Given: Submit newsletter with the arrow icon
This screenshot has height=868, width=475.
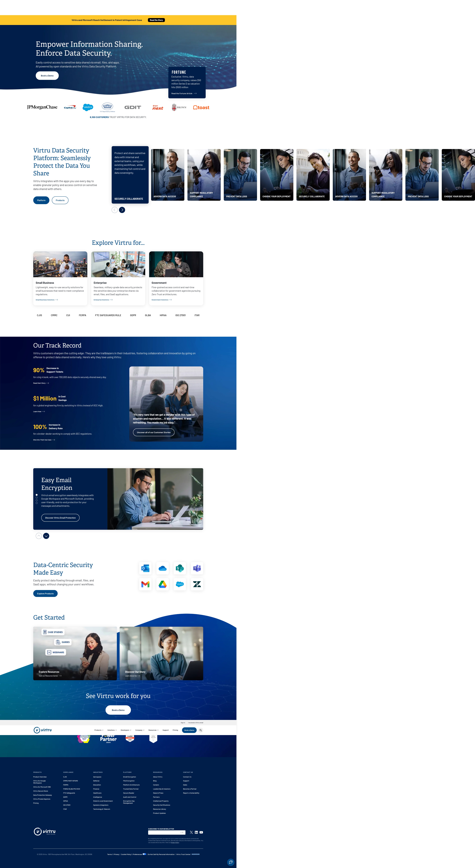Looking at the screenshot, I should click(182, 832).
